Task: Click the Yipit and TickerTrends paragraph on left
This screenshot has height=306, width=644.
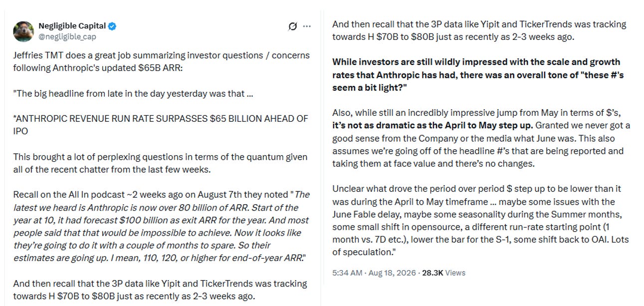Action: [160, 290]
